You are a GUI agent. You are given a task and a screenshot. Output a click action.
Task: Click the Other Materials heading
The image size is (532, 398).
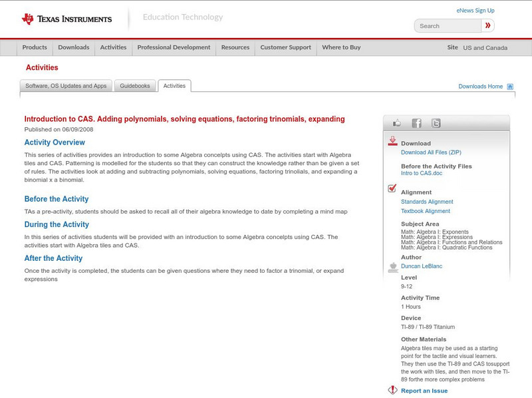tap(424, 339)
